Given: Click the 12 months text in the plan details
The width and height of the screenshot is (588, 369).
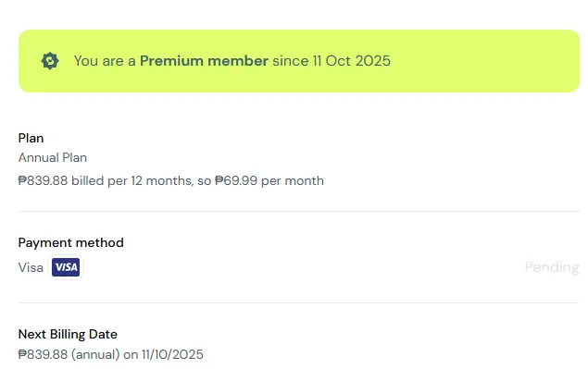Looking at the screenshot, I should tap(162, 181).
